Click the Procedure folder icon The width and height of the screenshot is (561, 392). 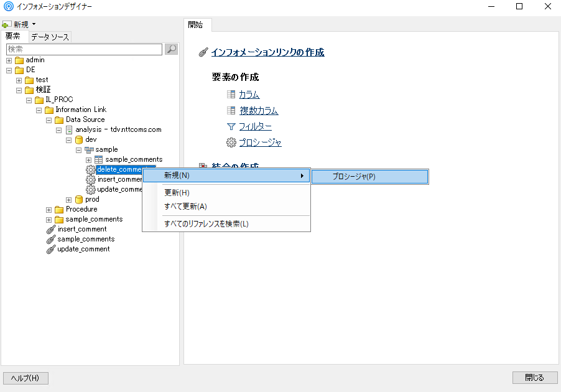(59, 210)
